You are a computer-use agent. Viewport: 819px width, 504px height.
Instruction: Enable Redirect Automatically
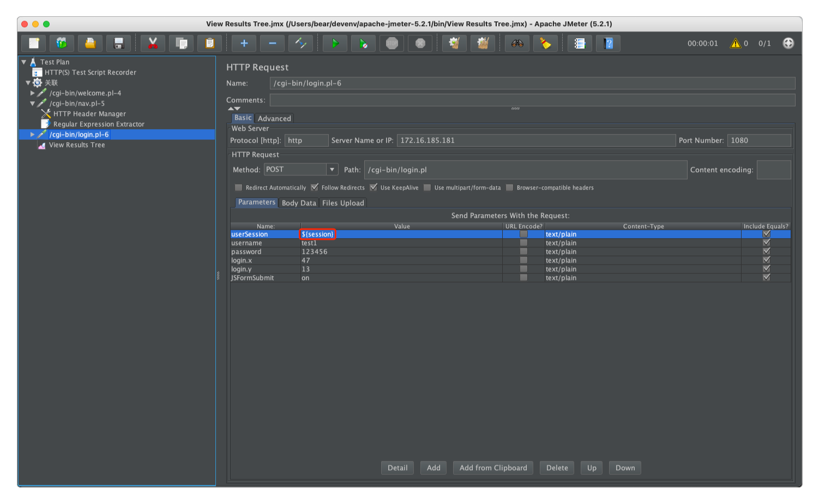(x=238, y=187)
